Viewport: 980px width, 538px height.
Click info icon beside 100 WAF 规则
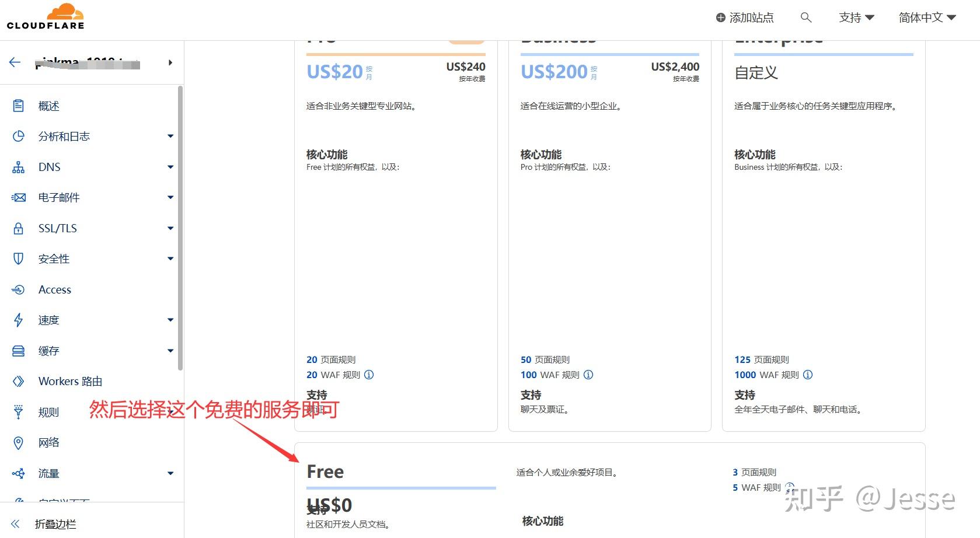(x=588, y=375)
